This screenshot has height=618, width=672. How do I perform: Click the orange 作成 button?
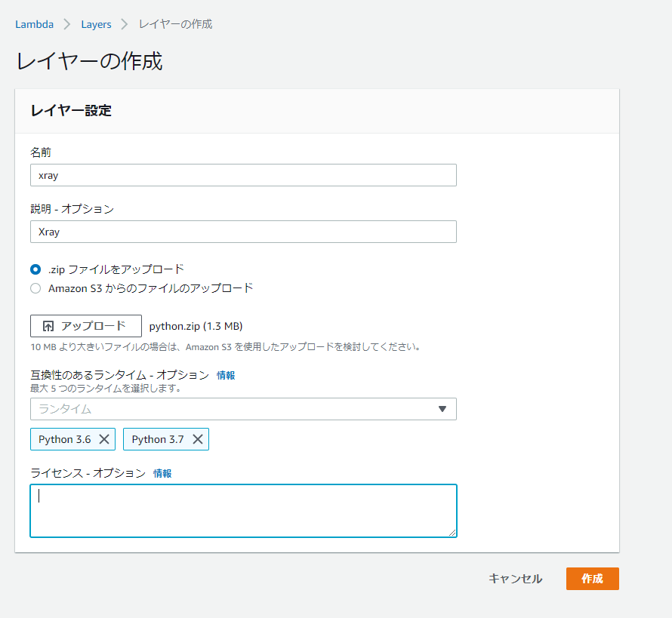click(x=592, y=579)
